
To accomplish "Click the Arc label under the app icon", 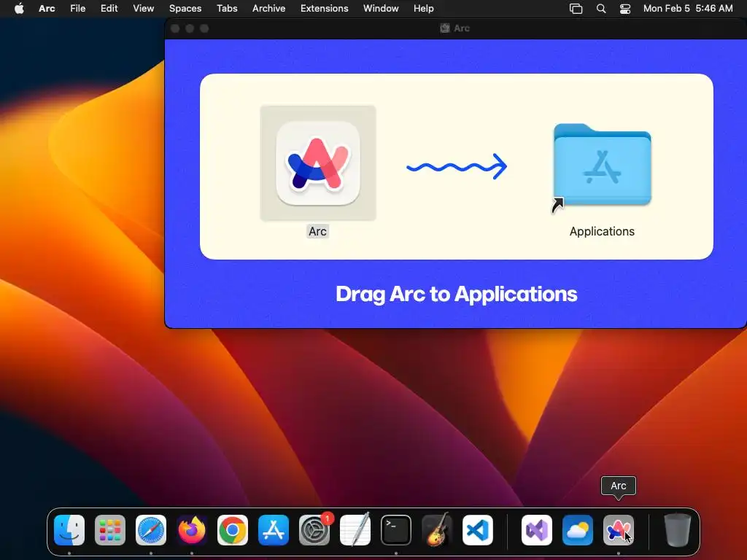I will point(318,231).
